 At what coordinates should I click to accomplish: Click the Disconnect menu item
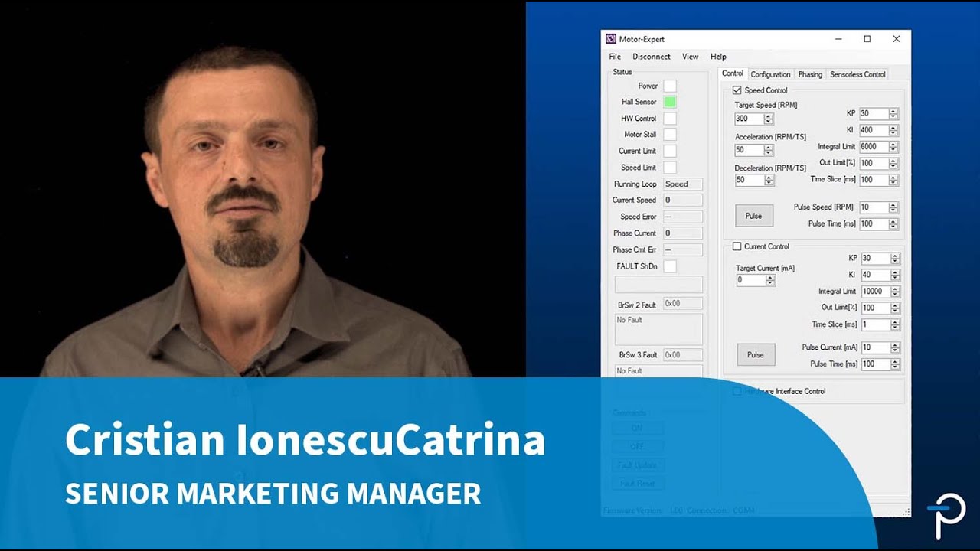[x=652, y=57]
